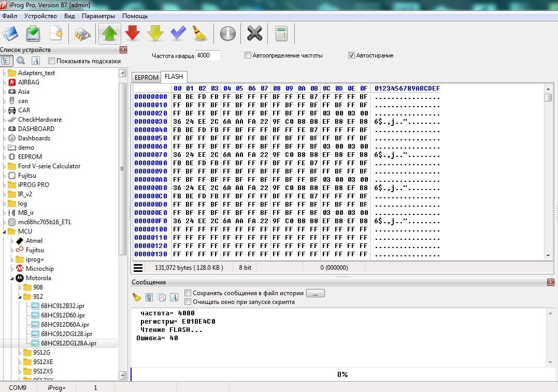Select the FLASH tab
558x392 pixels.
[174, 77]
